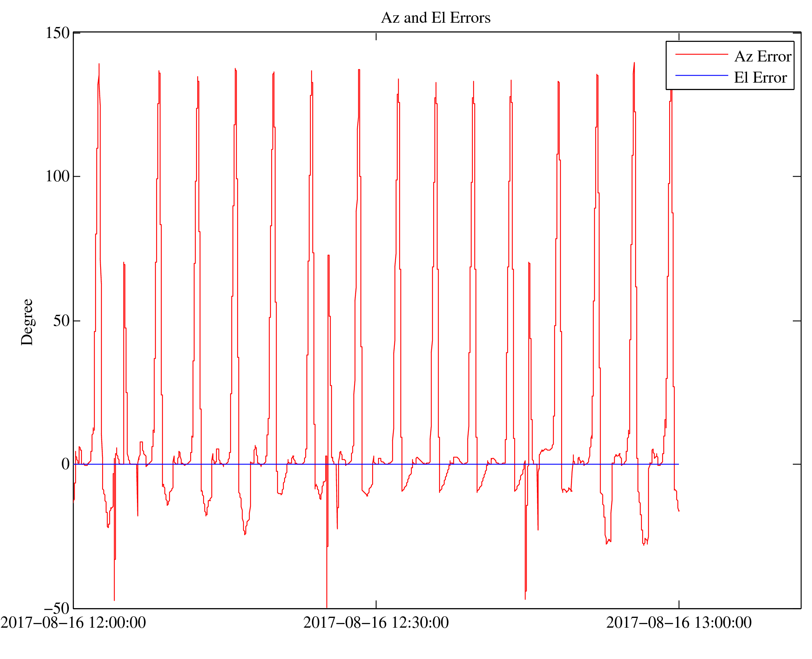Click the y-axis tick label '150'
This screenshot has width=812, height=659.
58,33
